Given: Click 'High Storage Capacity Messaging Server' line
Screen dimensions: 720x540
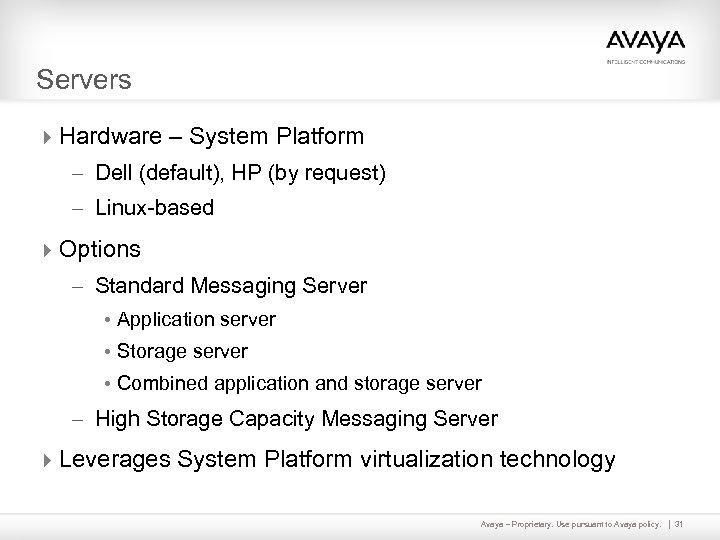Looking at the screenshot, I should [297, 419].
